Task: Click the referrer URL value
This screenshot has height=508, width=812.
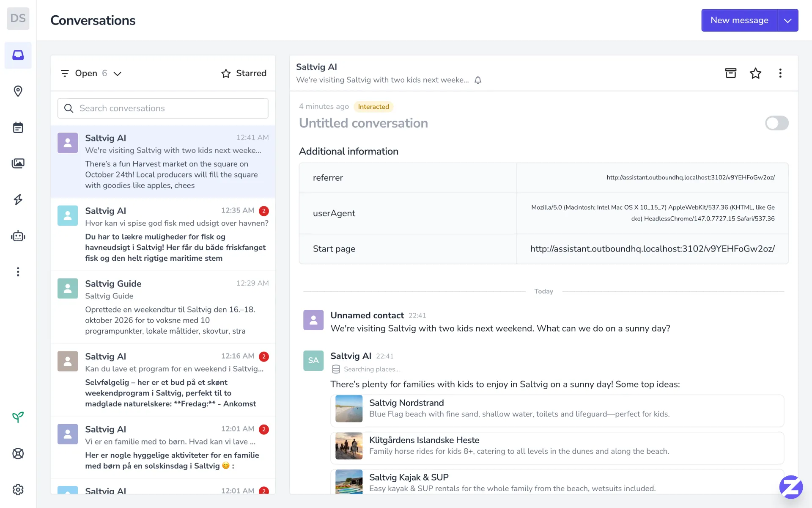Action: point(691,177)
